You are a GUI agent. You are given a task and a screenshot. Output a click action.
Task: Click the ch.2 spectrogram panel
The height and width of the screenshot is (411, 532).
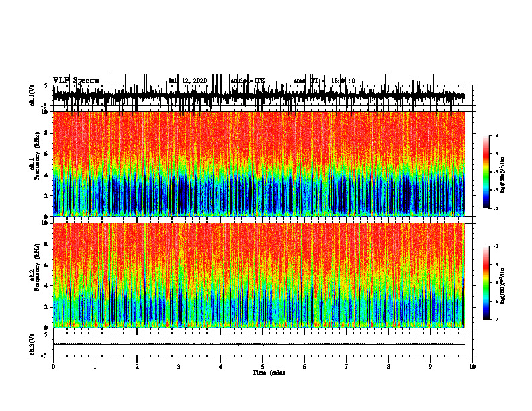259,275
